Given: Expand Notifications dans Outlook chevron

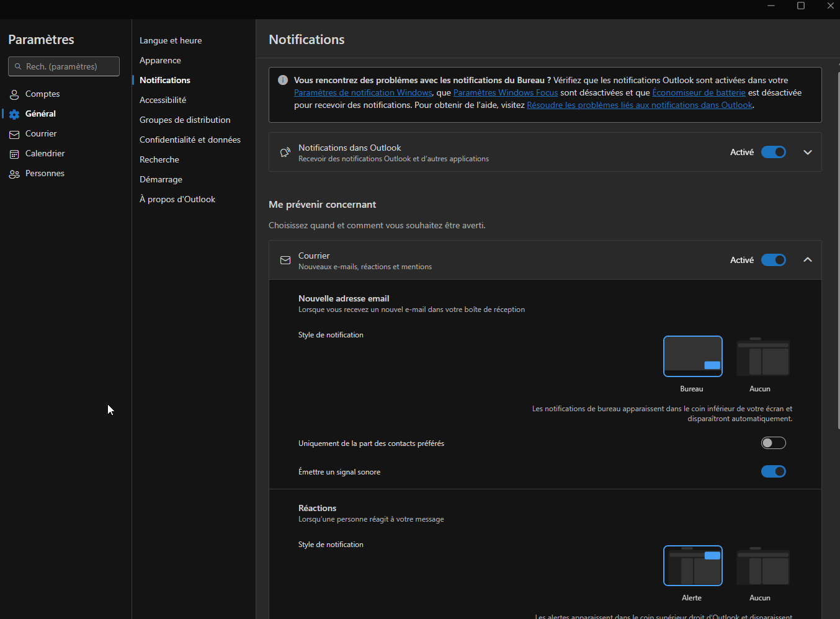Looking at the screenshot, I should 808,152.
